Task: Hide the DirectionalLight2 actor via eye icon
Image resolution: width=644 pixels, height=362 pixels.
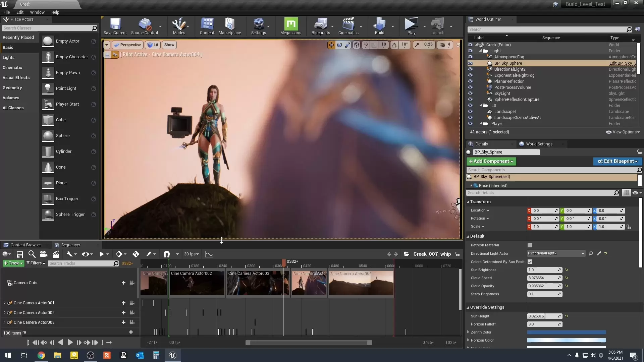Action: [470, 69]
